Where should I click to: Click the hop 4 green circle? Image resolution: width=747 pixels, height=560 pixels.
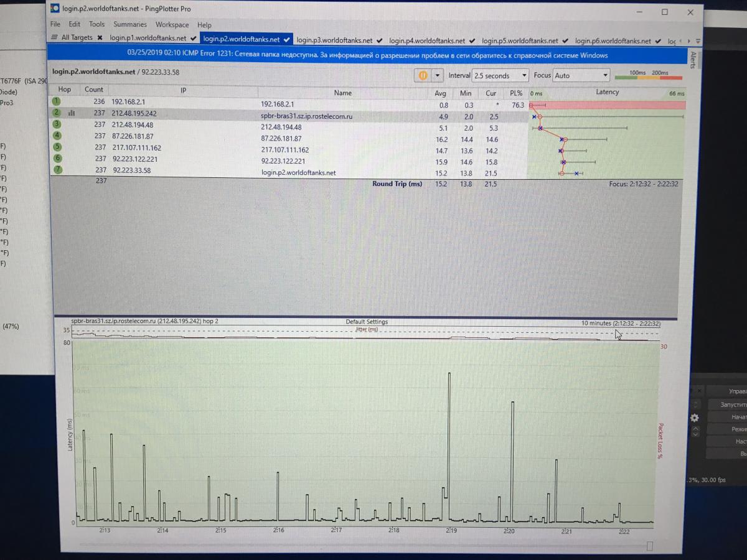[x=57, y=136]
